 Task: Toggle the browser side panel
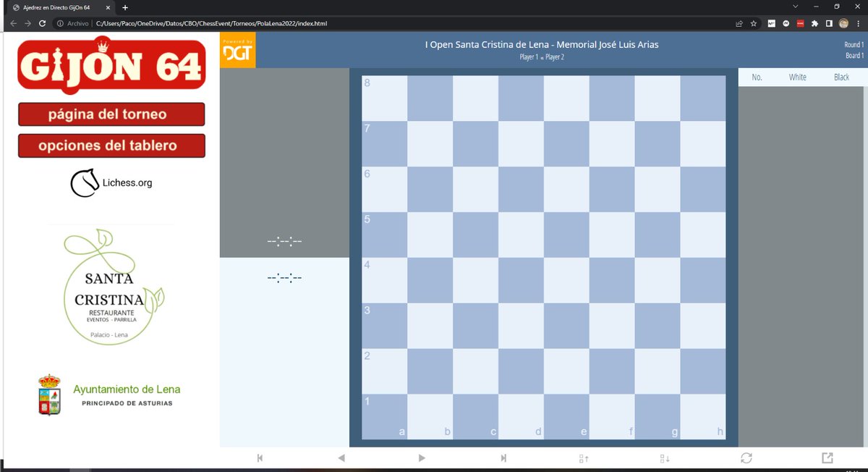[x=829, y=23]
